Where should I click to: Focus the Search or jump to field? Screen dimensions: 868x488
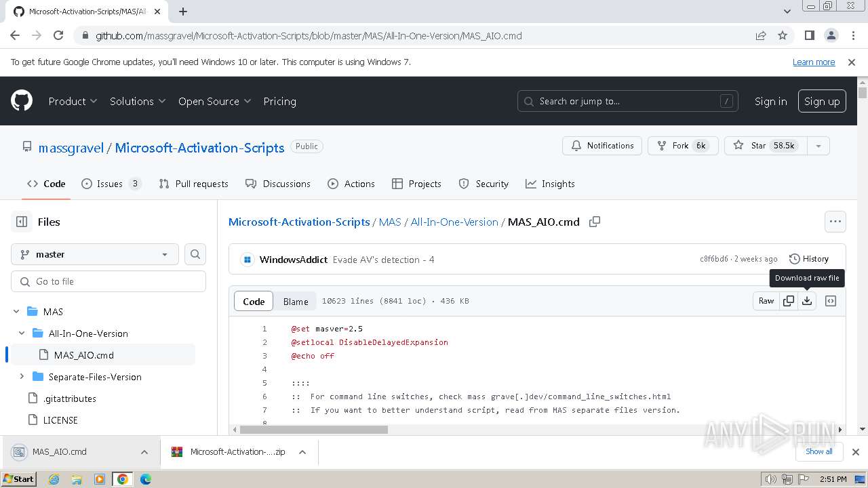(x=628, y=101)
